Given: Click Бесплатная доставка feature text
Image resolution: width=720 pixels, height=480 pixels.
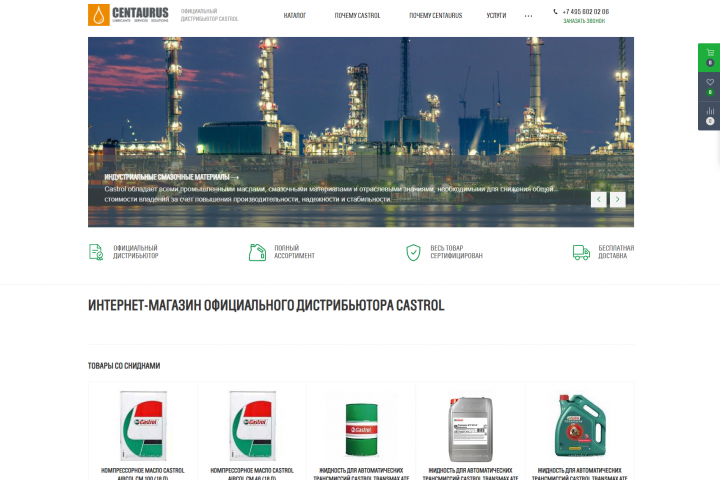Looking at the screenshot, I should coord(616,252).
